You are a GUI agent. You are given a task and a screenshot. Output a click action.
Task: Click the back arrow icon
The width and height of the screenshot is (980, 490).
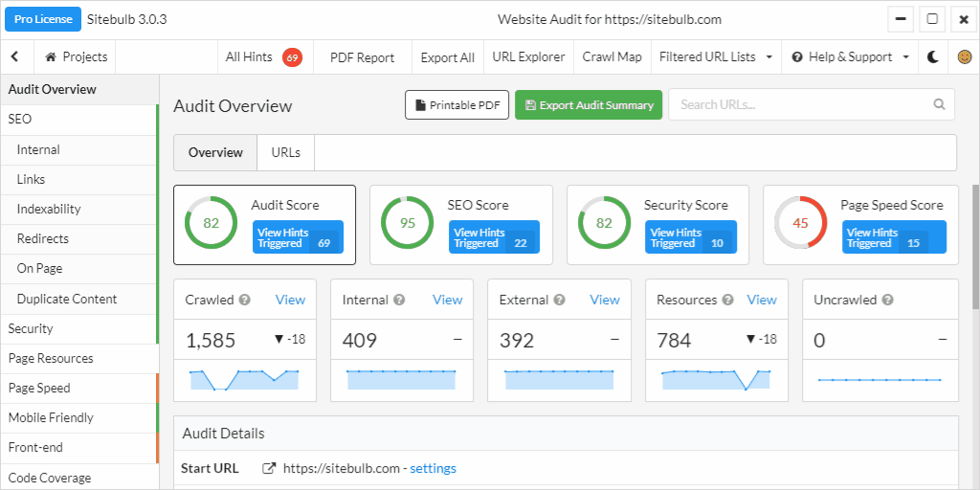tap(15, 57)
